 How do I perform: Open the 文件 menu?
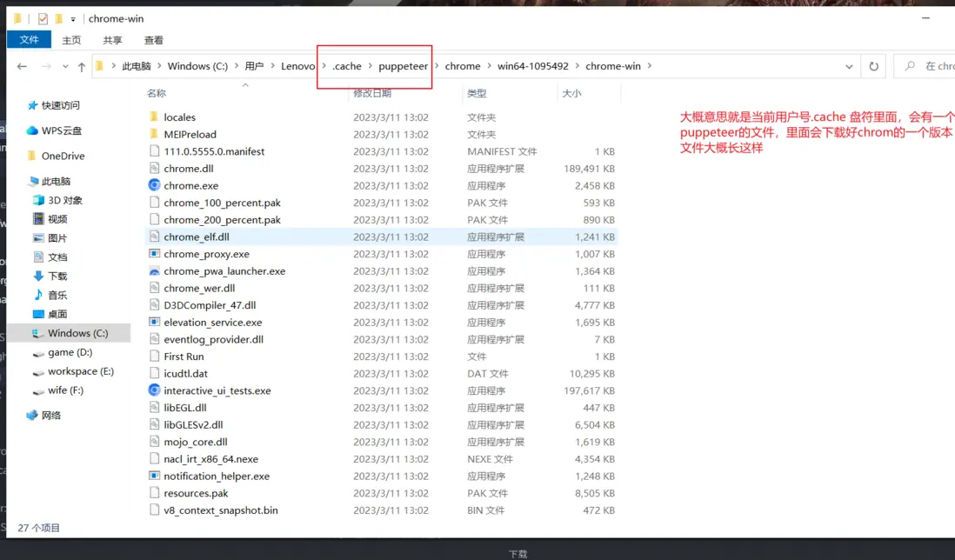click(29, 39)
